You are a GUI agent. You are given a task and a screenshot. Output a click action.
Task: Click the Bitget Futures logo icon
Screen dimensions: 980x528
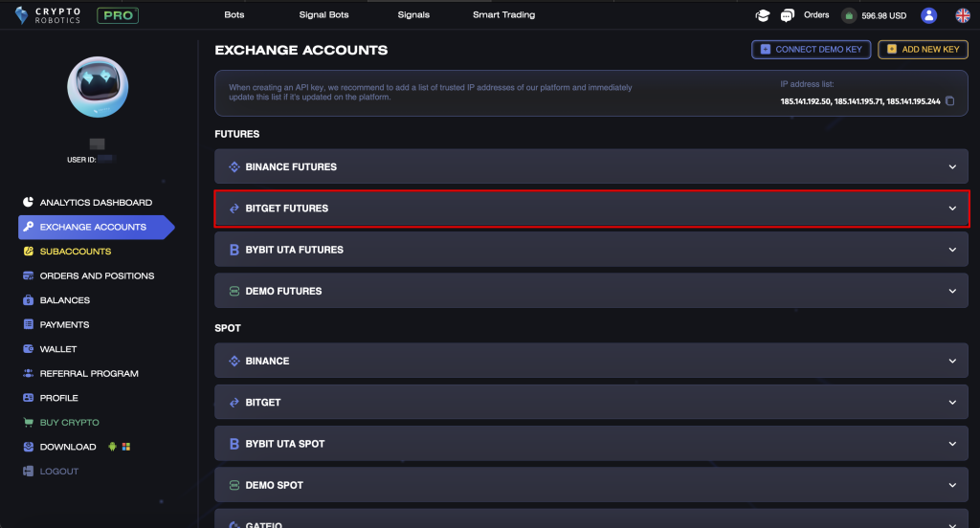pos(234,209)
